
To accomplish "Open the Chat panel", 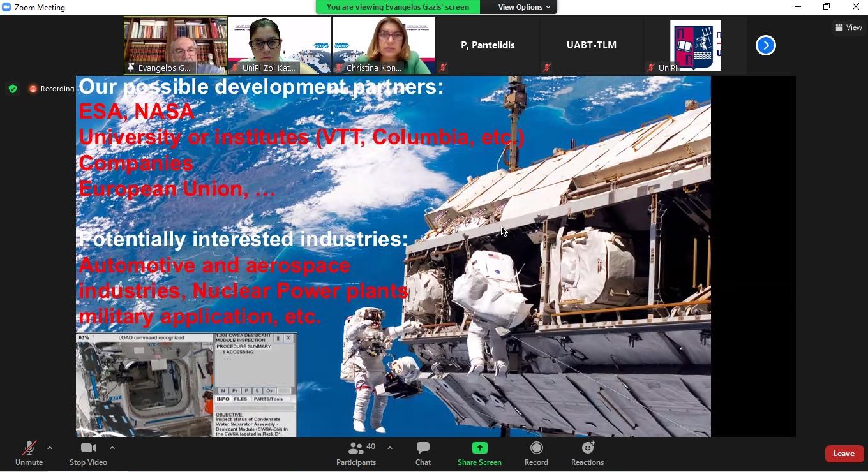I will [423, 454].
